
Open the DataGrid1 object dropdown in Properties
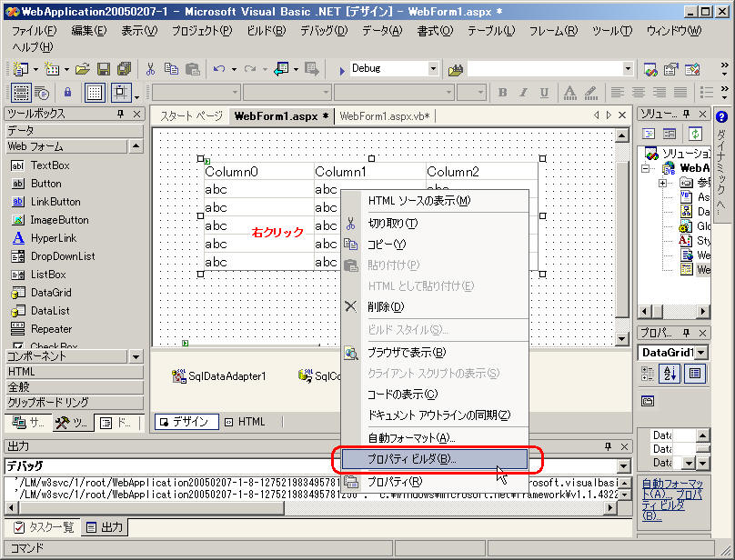click(699, 353)
